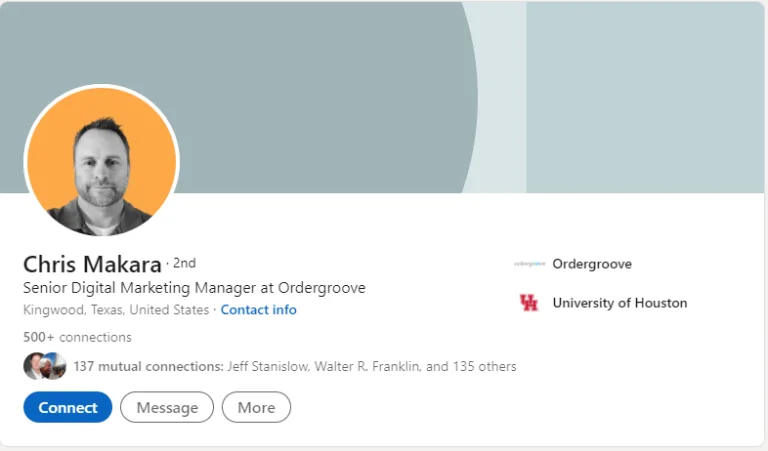
Task: Click the mutual connections avatar pair
Action: click(x=44, y=366)
